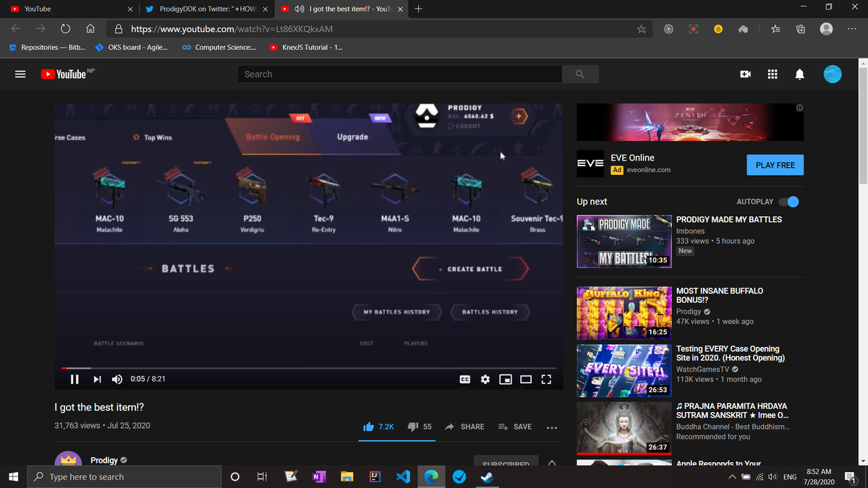Viewport: 868px width, 488px height.
Task: Open the browser profile avatar
Action: (827, 29)
